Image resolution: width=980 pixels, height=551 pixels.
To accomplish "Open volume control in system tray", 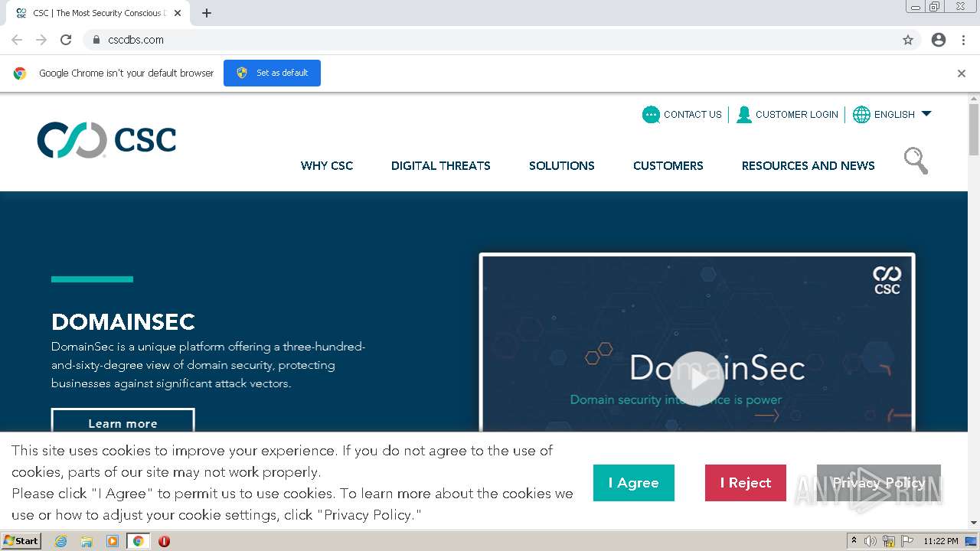I will click(x=871, y=541).
